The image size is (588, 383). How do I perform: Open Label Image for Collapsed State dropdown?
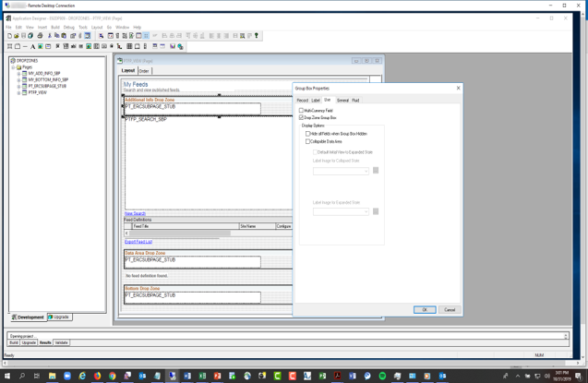341,171
